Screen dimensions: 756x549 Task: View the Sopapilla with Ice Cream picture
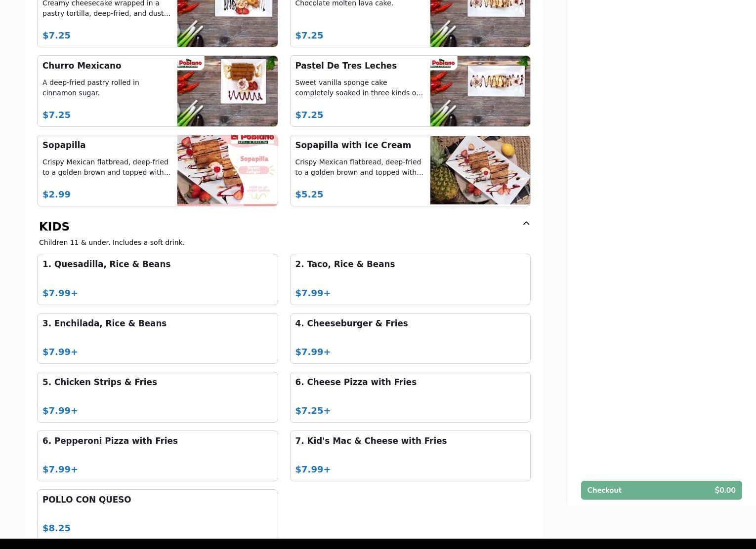tap(480, 170)
